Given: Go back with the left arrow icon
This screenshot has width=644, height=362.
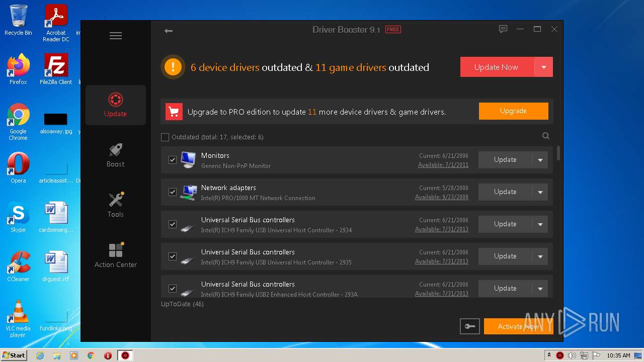Looking at the screenshot, I should point(169,31).
